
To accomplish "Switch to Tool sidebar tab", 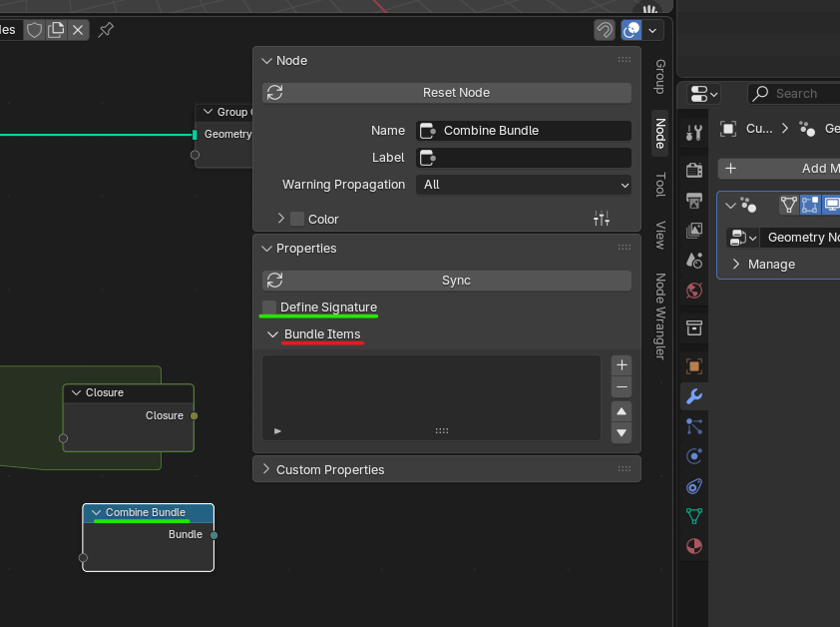I will click(660, 185).
